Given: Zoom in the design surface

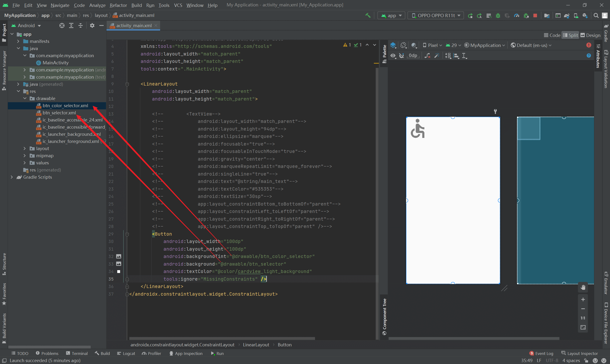Looking at the screenshot, I should 583,299.
